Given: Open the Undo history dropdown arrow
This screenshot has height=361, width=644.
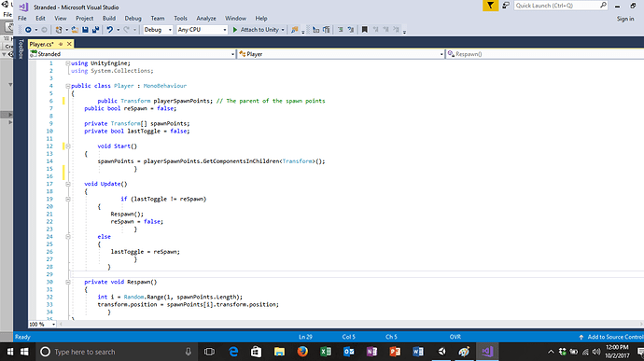Looking at the screenshot, I should click(119, 30).
